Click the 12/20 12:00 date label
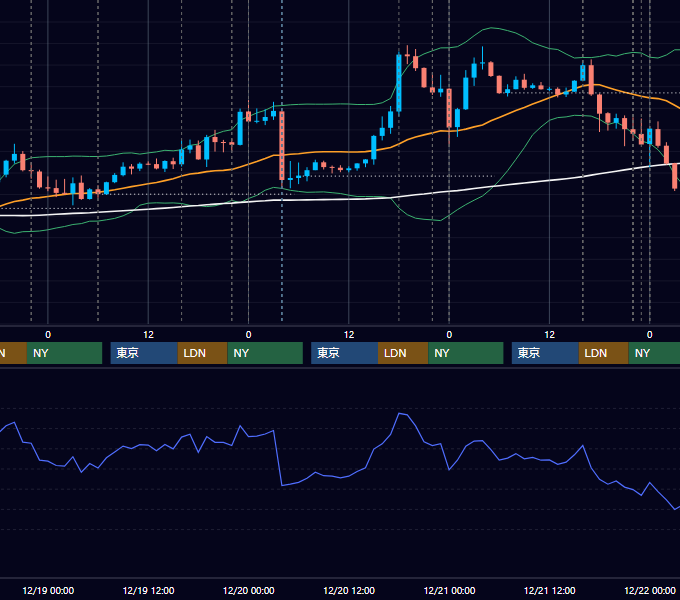Image resolution: width=680 pixels, height=600 pixels. [349, 590]
